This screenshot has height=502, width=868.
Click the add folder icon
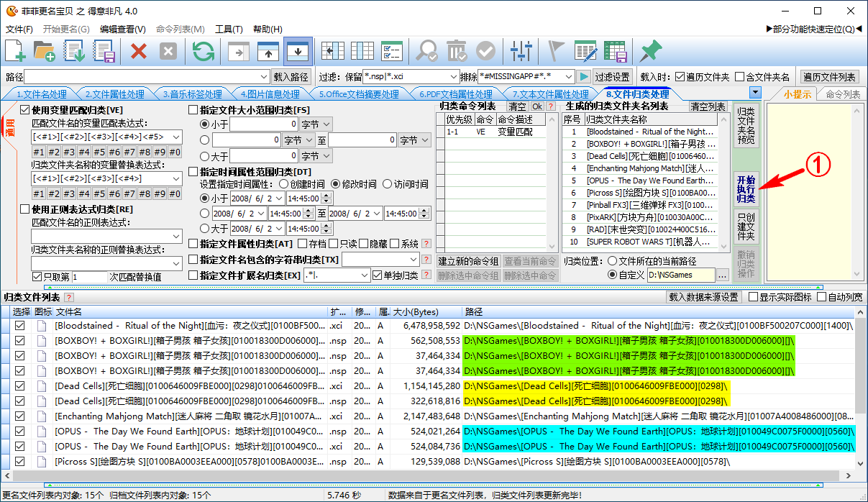pyautogui.click(x=45, y=51)
